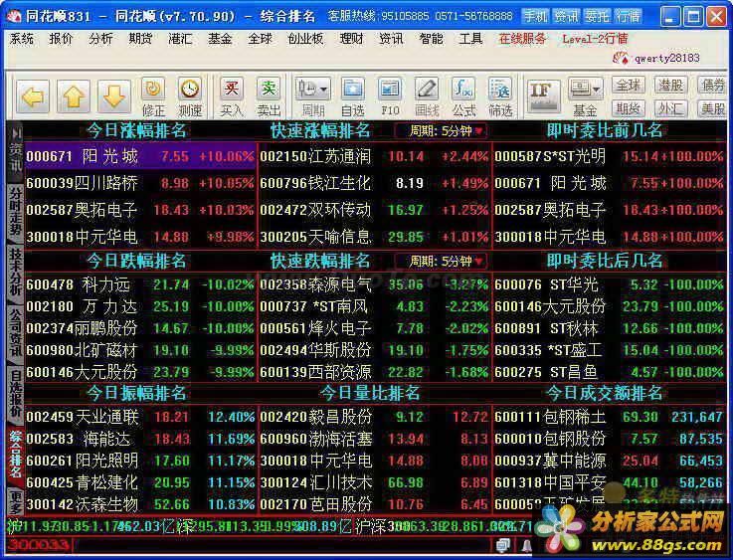
Task: Open the 在线服务 menu
Action: click(522, 39)
